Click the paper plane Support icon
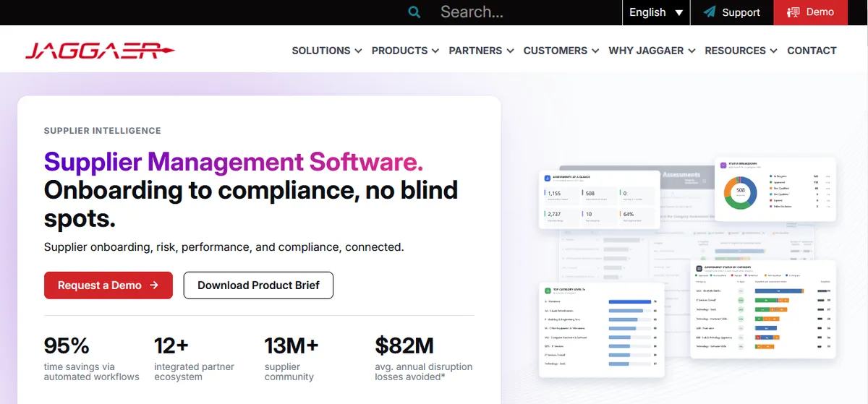 [x=710, y=12]
